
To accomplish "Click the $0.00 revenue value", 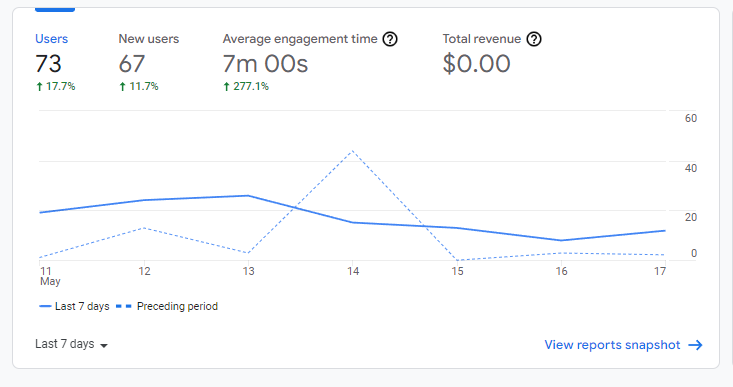I will (x=476, y=64).
